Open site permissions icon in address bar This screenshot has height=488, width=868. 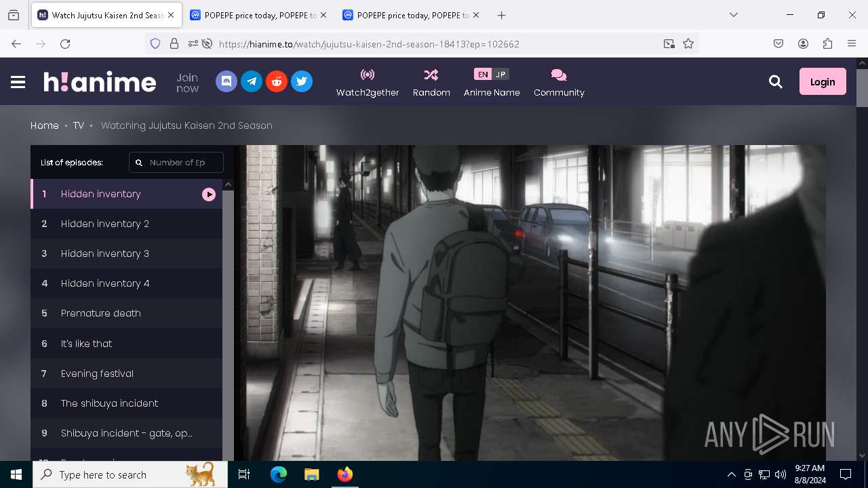(x=193, y=43)
